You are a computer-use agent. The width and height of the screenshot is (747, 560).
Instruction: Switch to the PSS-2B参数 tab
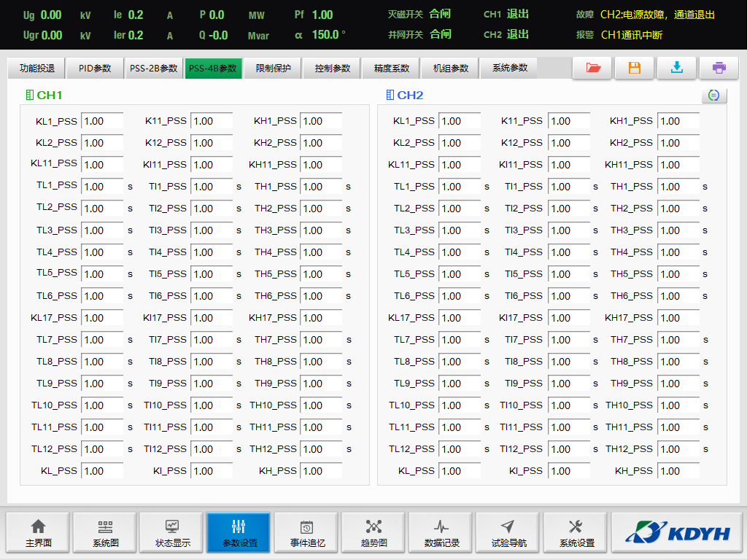153,69
